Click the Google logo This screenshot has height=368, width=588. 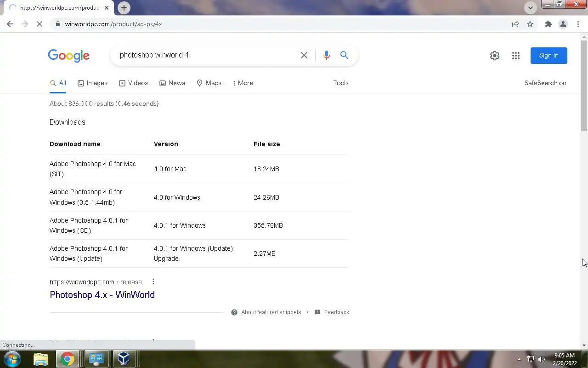pyautogui.click(x=69, y=56)
